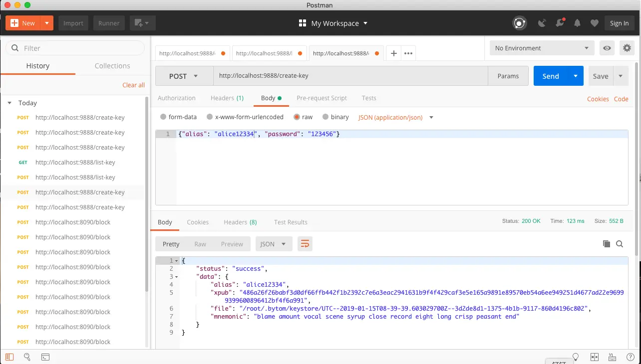641x364 pixels.
Task: Open the Headers (1) request tab
Action: (227, 98)
